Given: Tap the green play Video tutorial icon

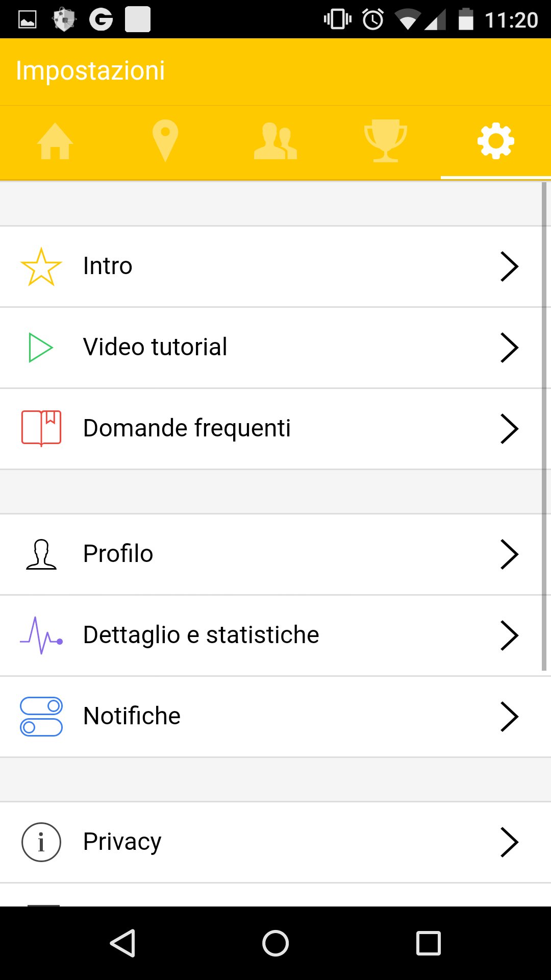Looking at the screenshot, I should point(41,348).
